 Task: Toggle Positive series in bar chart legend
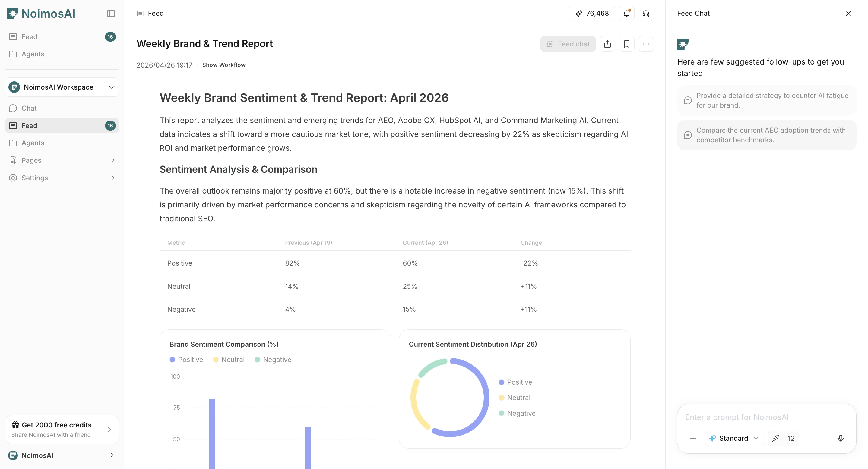[186, 360]
